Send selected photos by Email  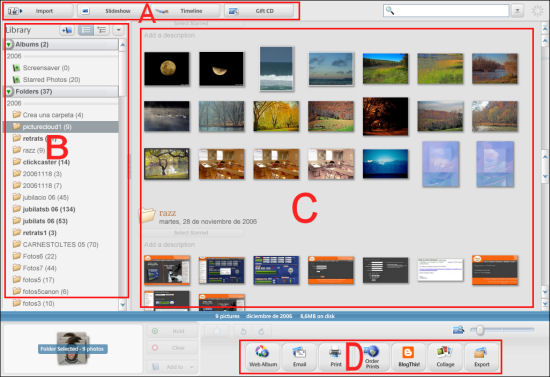click(299, 357)
